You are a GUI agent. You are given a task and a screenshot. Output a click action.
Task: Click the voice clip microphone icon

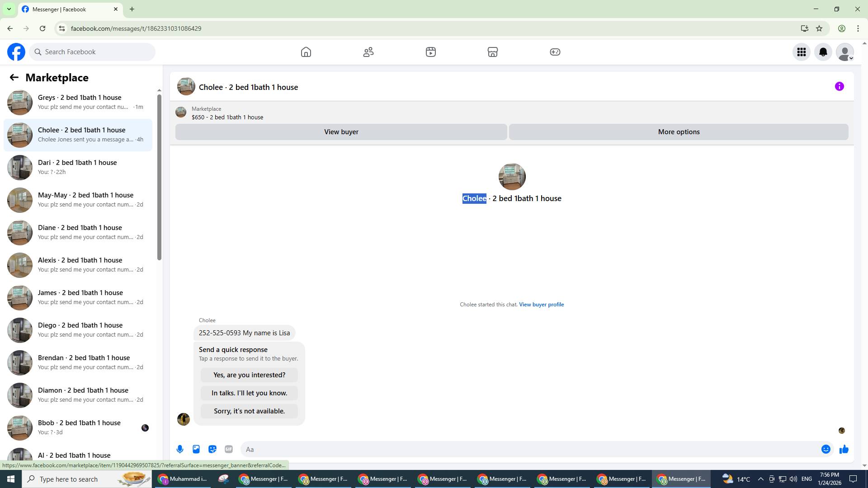click(x=180, y=449)
